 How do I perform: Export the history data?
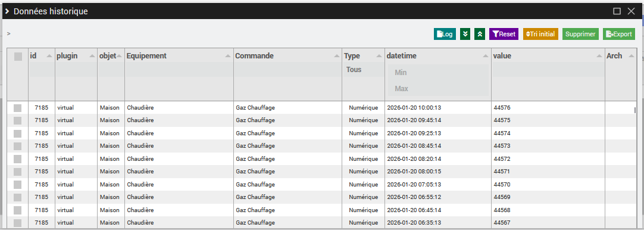tap(619, 34)
